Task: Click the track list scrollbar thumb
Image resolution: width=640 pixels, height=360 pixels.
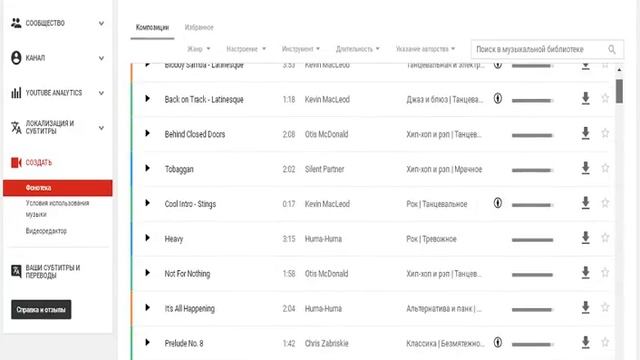Action: point(619,91)
